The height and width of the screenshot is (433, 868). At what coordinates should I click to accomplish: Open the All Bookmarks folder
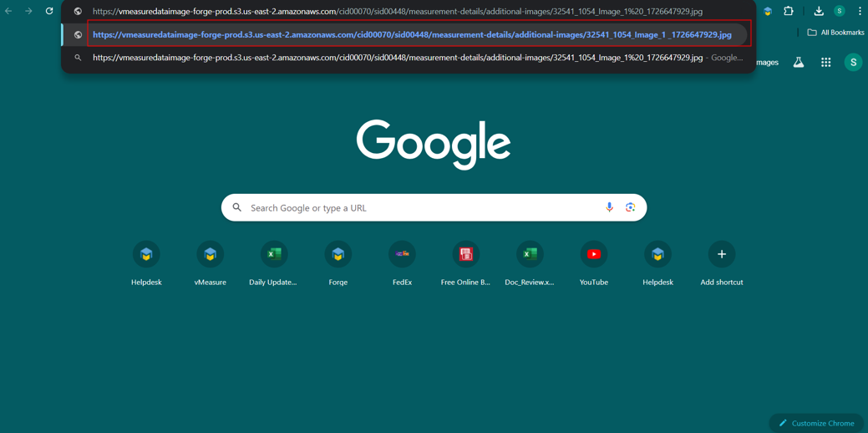pyautogui.click(x=835, y=32)
